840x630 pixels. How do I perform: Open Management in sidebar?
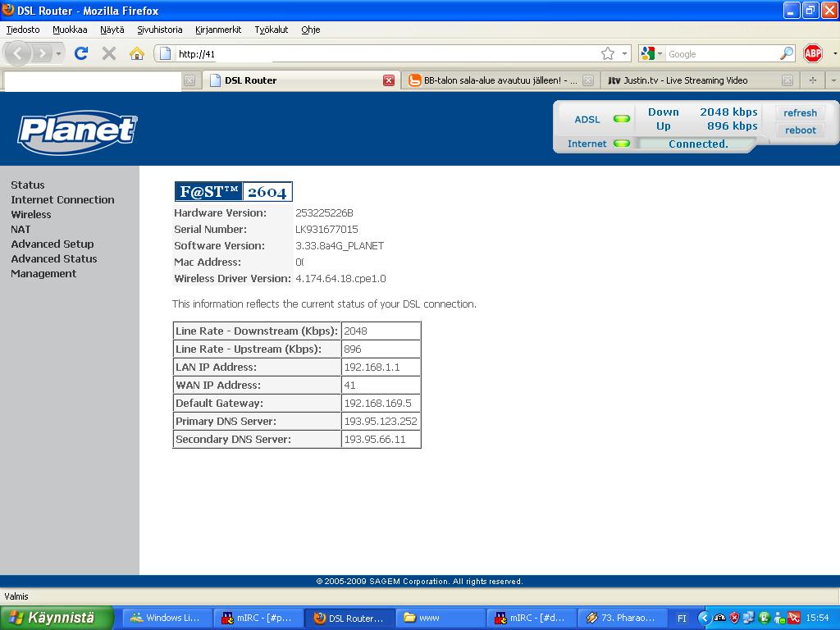coord(43,274)
